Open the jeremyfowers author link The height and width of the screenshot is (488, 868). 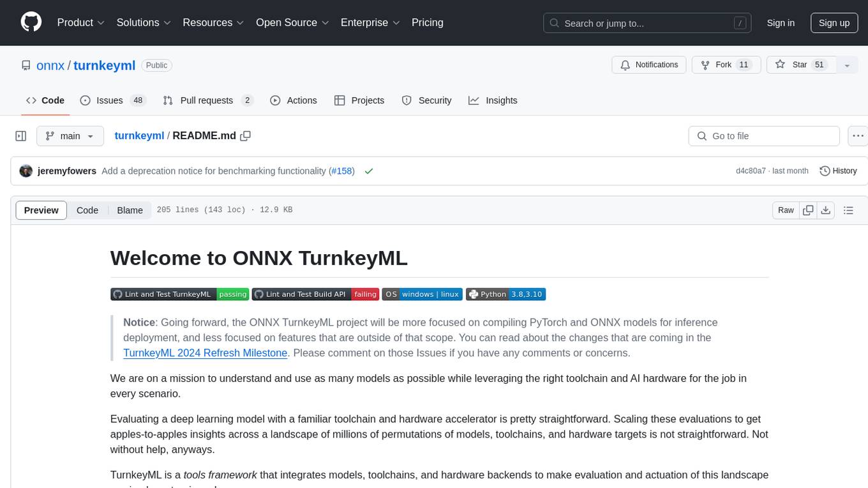coord(67,171)
